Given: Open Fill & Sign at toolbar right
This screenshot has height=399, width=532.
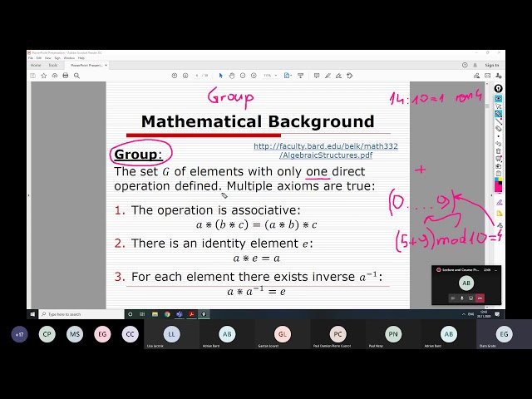Looking at the screenshot, I should 476,76.
